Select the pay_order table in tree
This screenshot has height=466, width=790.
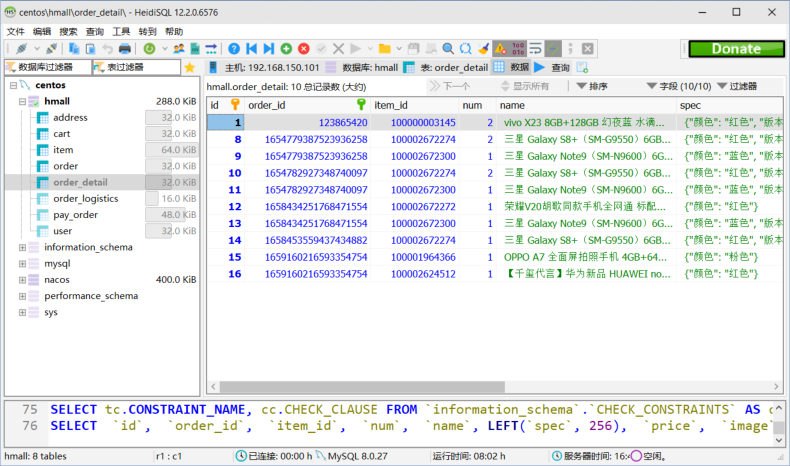75,215
